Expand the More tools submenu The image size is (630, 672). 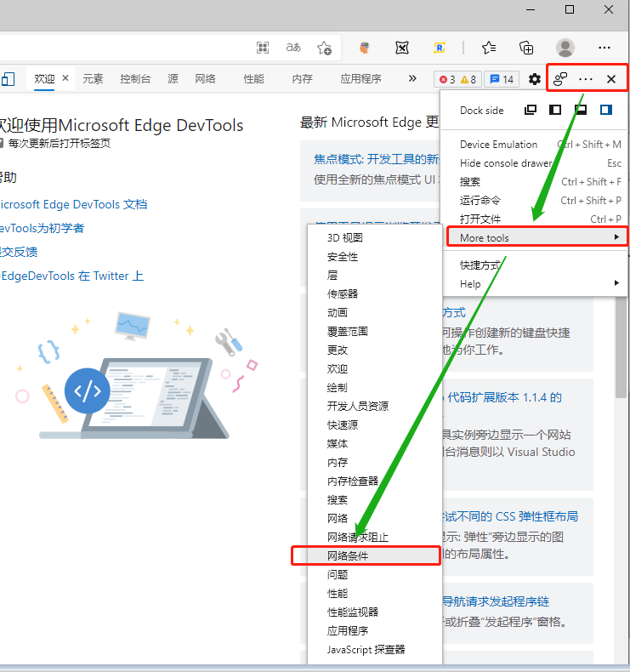tap(536, 237)
